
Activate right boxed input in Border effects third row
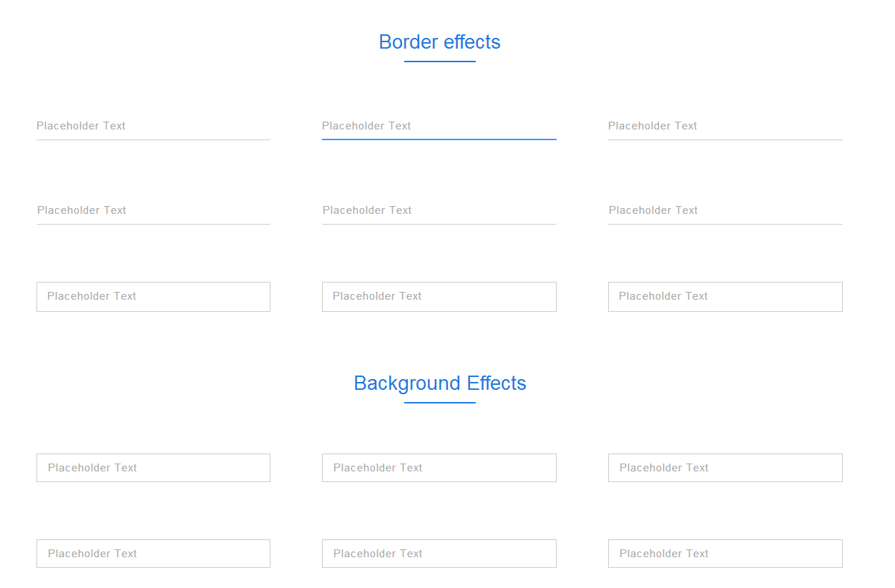(x=725, y=297)
